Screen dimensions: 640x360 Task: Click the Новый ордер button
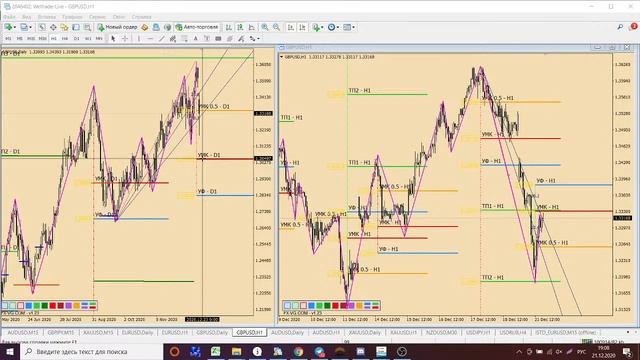pos(117,27)
